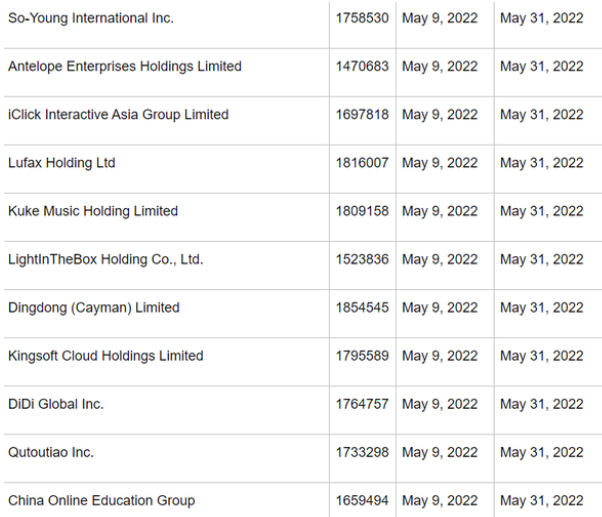This screenshot has width=602, height=517.
Task: Select LightInTheBox Holding Co., Ltd.
Action: click(x=105, y=259)
